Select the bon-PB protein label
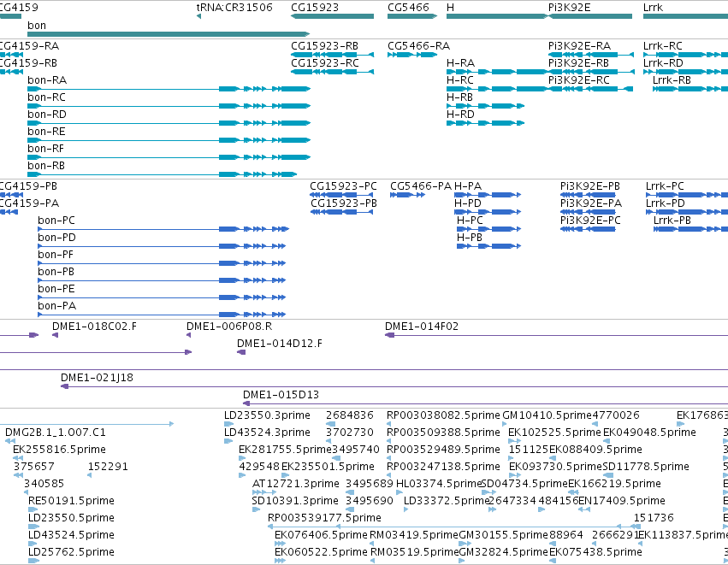This screenshot has height=565, width=728. pyautogui.click(x=56, y=272)
